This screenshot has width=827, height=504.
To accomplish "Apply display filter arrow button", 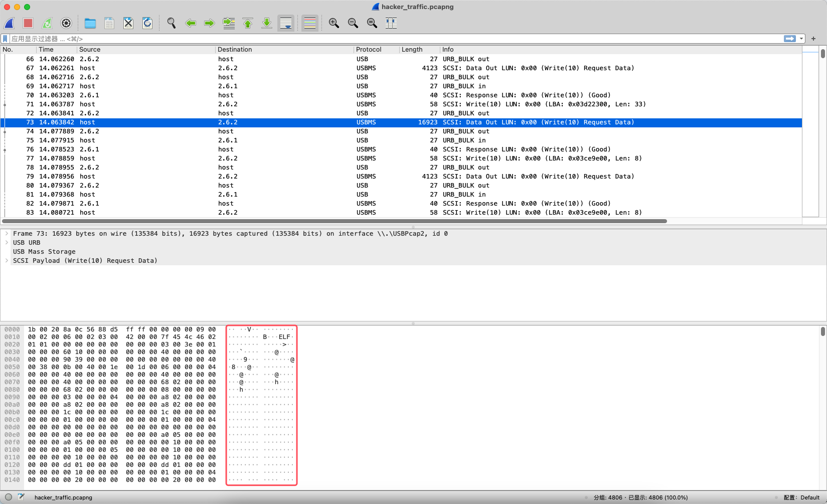I will point(790,39).
